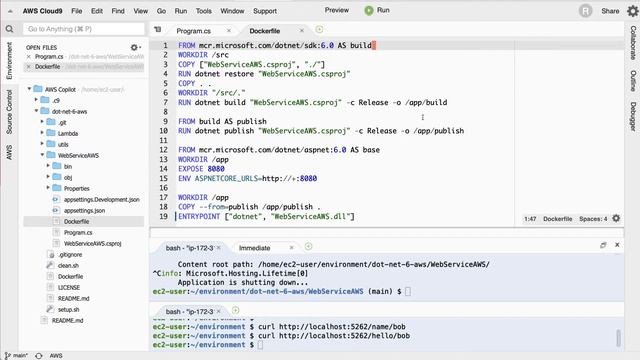Screen dimensions: 640x360
Task: Click Go to Anything search field
Action: tap(84, 29)
